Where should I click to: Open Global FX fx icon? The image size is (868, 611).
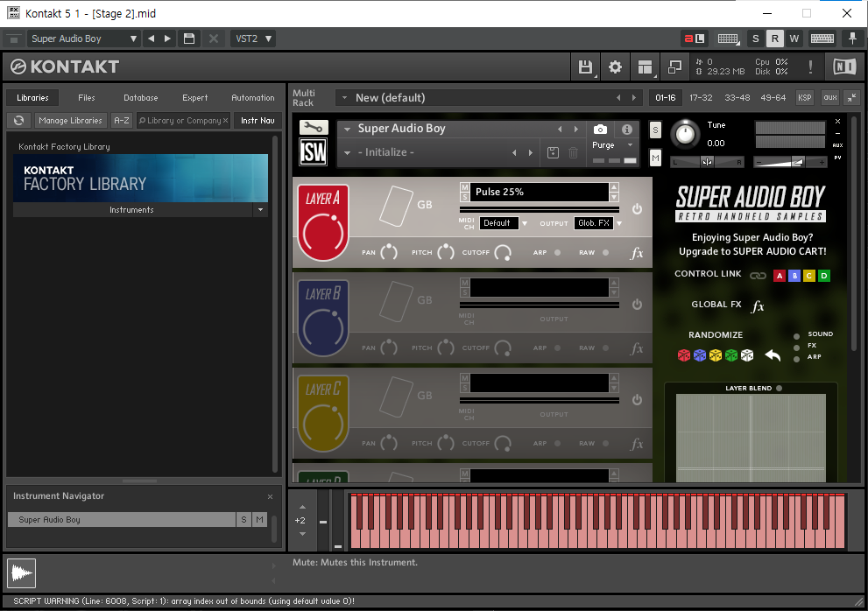(x=758, y=305)
